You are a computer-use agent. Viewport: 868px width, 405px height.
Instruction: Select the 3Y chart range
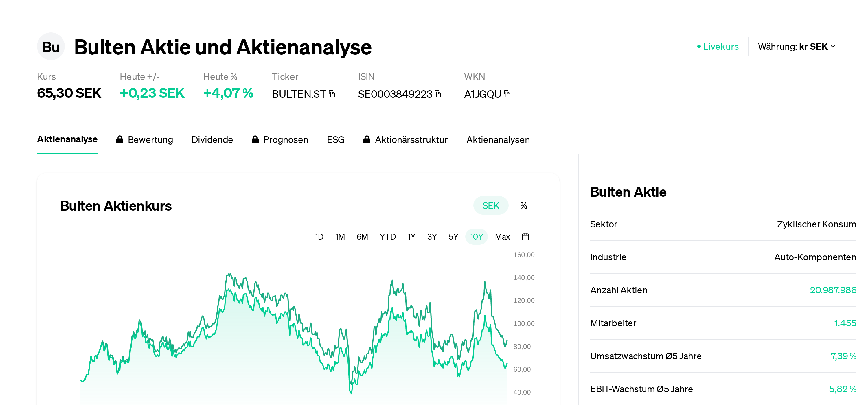pyautogui.click(x=432, y=237)
